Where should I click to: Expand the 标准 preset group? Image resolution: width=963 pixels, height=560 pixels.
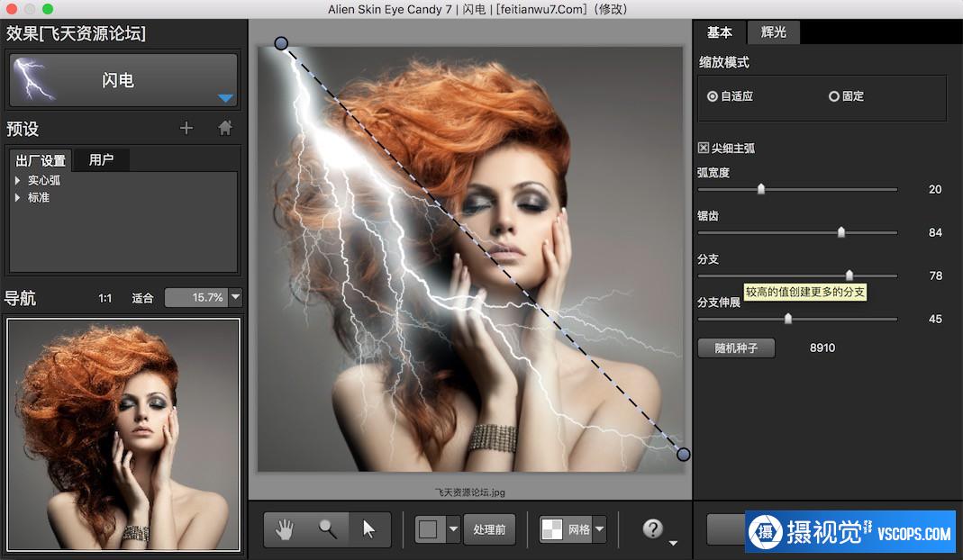tap(17, 198)
